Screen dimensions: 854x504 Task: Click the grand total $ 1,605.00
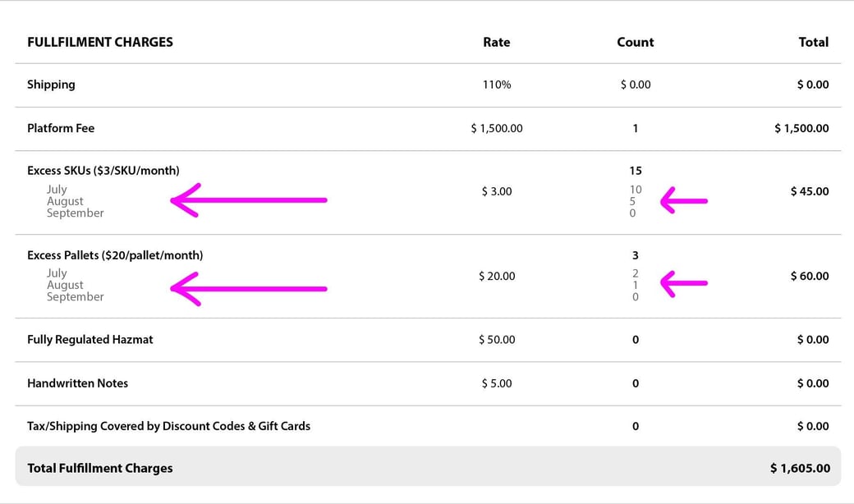point(800,468)
